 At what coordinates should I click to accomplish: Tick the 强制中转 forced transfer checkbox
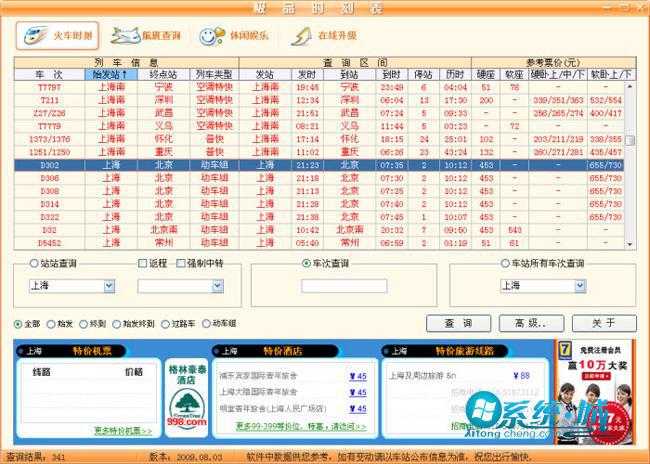coord(180,264)
